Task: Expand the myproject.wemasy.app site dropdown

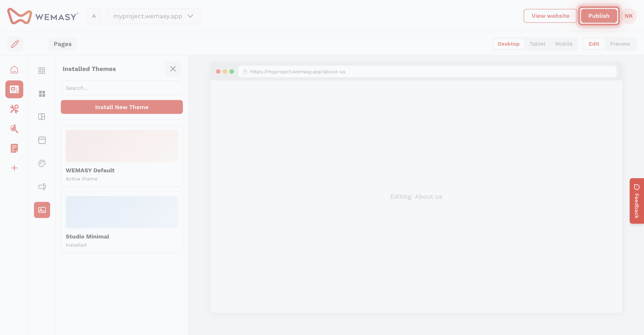Action: [x=153, y=16]
